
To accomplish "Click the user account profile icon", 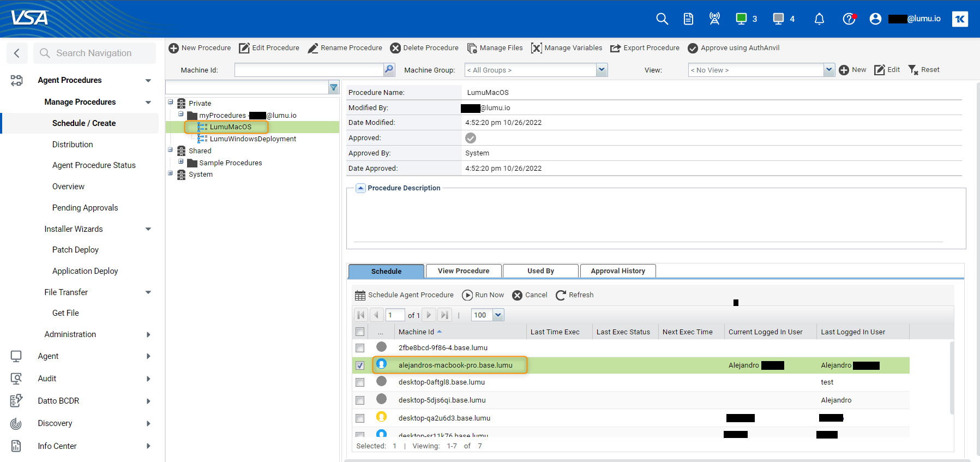I will pos(875,19).
